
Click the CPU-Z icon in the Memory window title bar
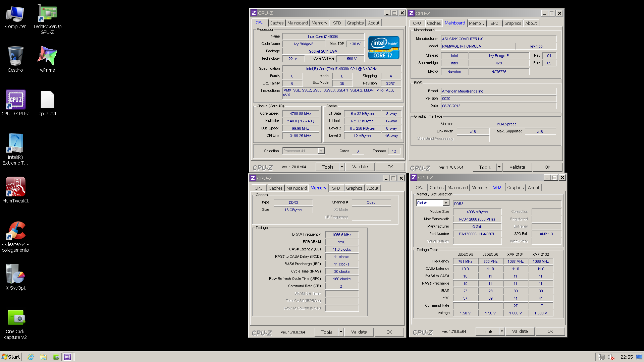(x=253, y=178)
